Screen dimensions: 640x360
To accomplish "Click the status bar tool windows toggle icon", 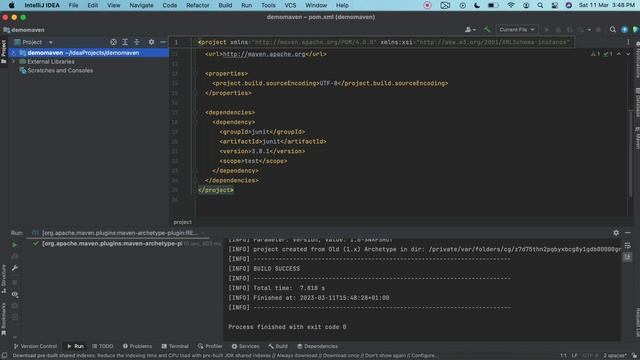I will 4,356.
